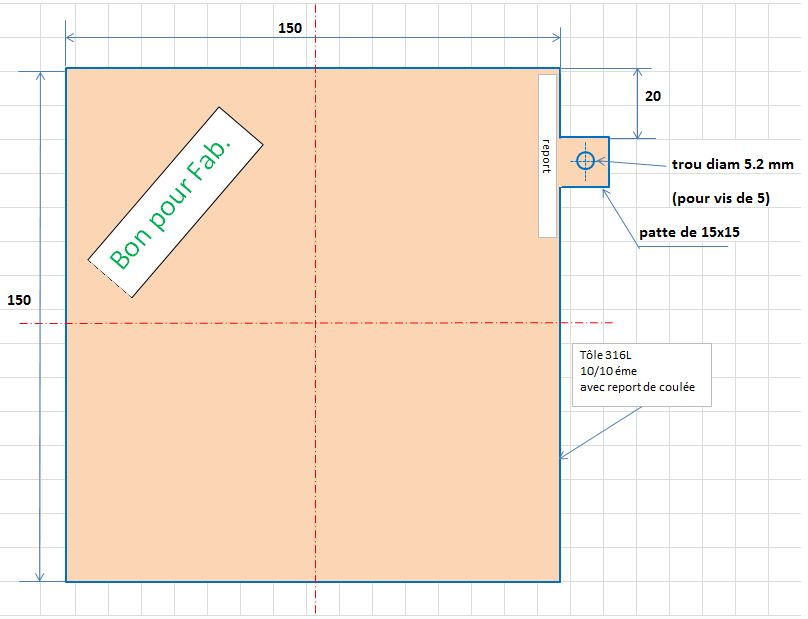Select the rotated "Bon pour Fab." text box
This screenshot has height=619, width=808.
coord(174,201)
